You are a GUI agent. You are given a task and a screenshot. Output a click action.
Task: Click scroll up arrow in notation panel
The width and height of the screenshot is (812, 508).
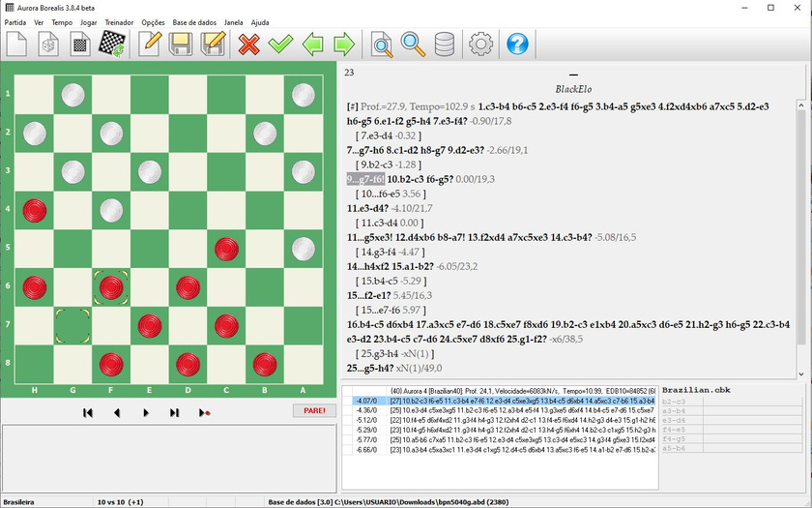[801, 105]
